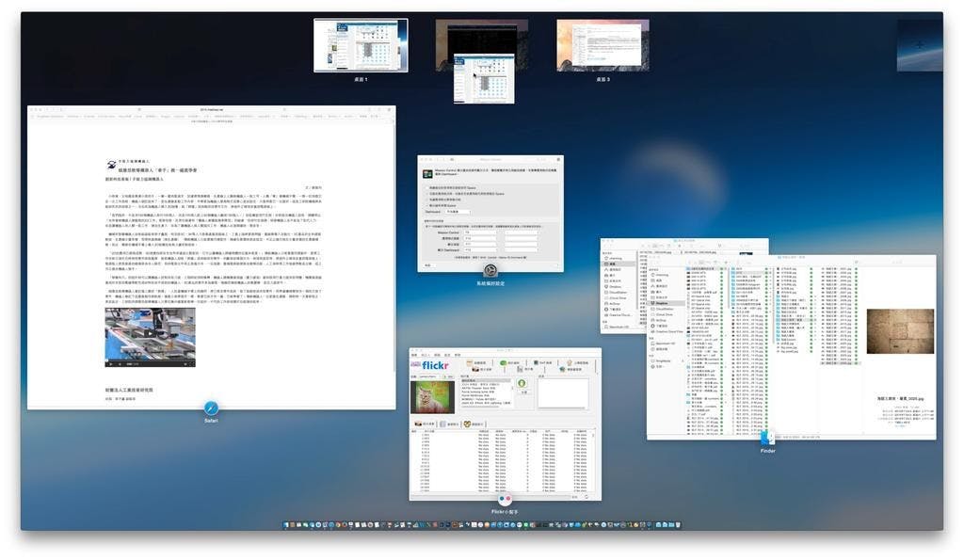Select iCloud Drive in front Finder sidebar
964x560 pixels.
(665, 314)
